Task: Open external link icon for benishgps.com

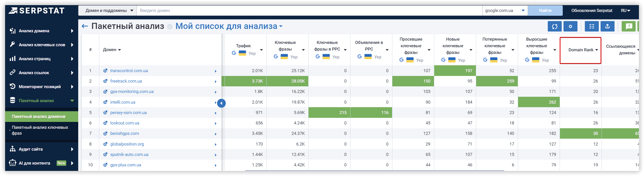Action: 105,133
